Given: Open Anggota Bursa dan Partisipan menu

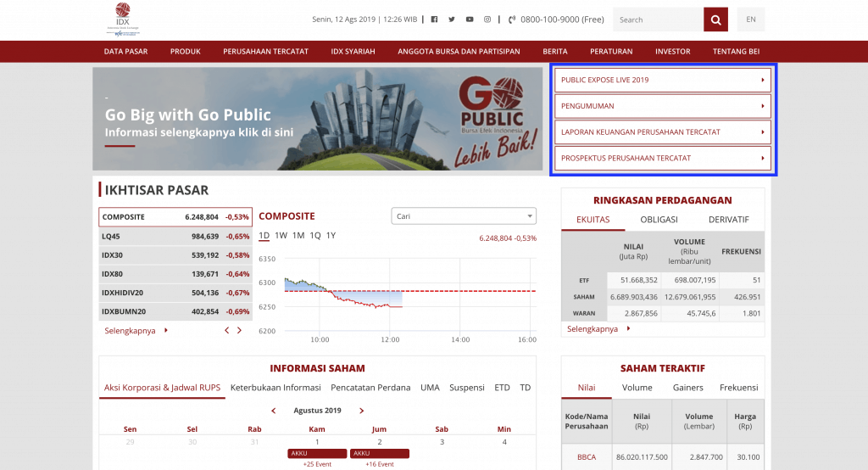Looking at the screenshot, I should pos(459,52).
